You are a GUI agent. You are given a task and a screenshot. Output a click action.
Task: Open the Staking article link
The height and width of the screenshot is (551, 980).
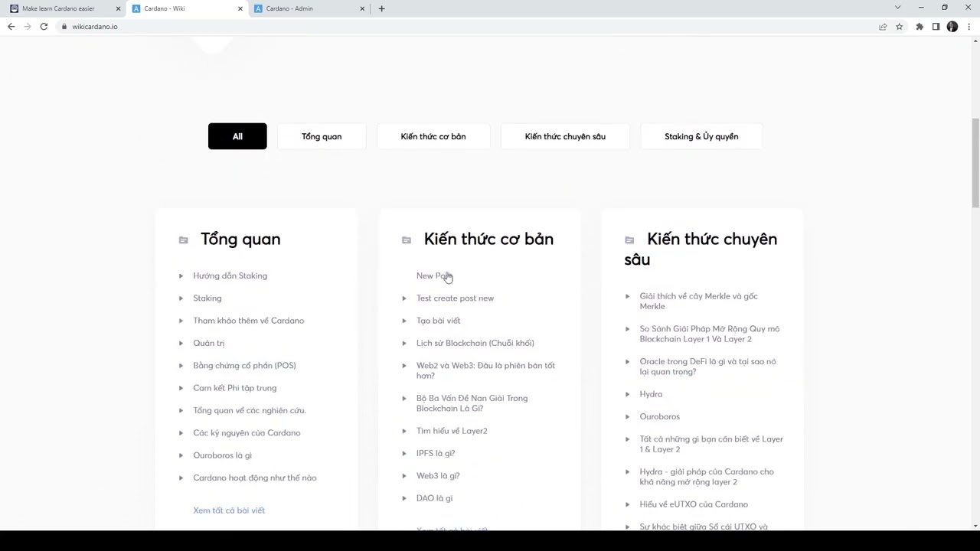tap(207, 298)
